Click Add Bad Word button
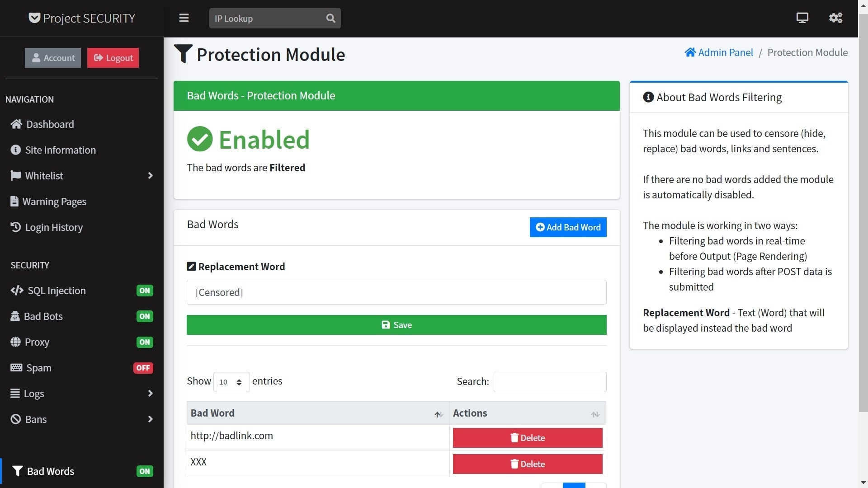The image size is (868, 488). tap(568, 226)
